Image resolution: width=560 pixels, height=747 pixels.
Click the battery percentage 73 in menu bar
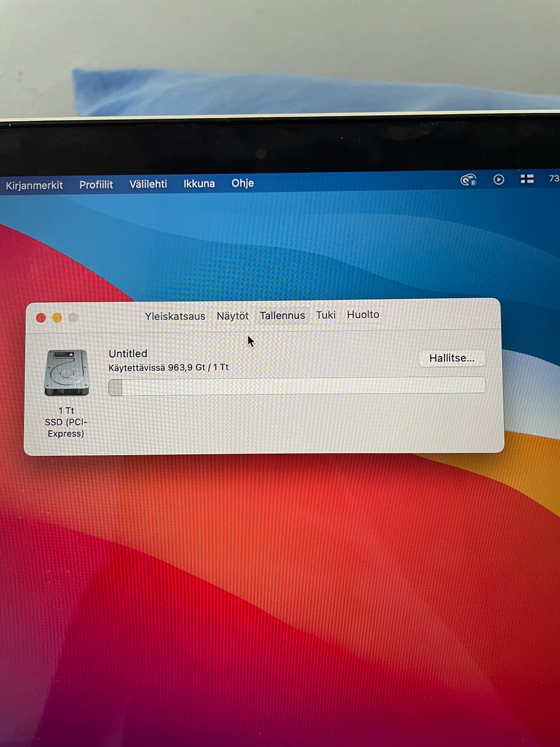pos(554,179)
